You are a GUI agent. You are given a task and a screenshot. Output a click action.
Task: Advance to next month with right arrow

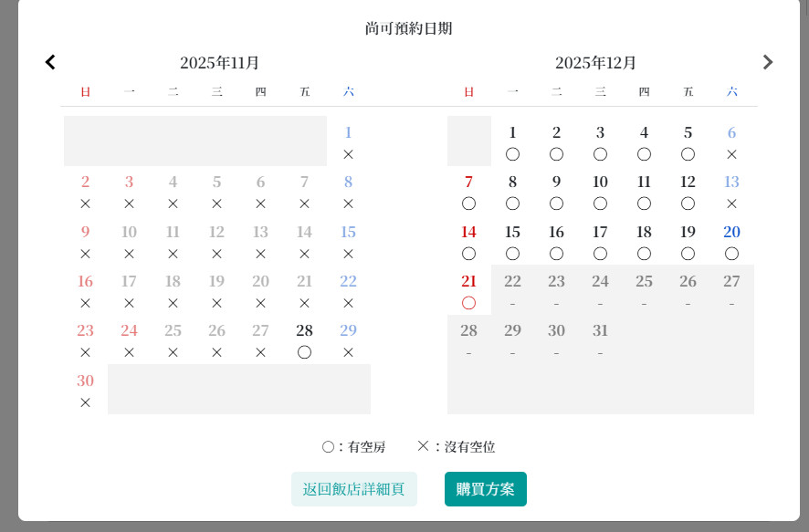[x=768, y=62]
